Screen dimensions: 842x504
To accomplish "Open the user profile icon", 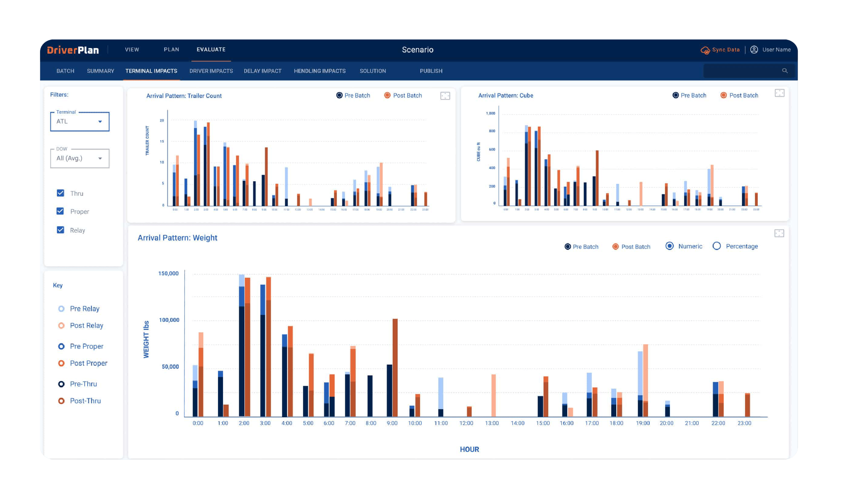I will (754, 50).
